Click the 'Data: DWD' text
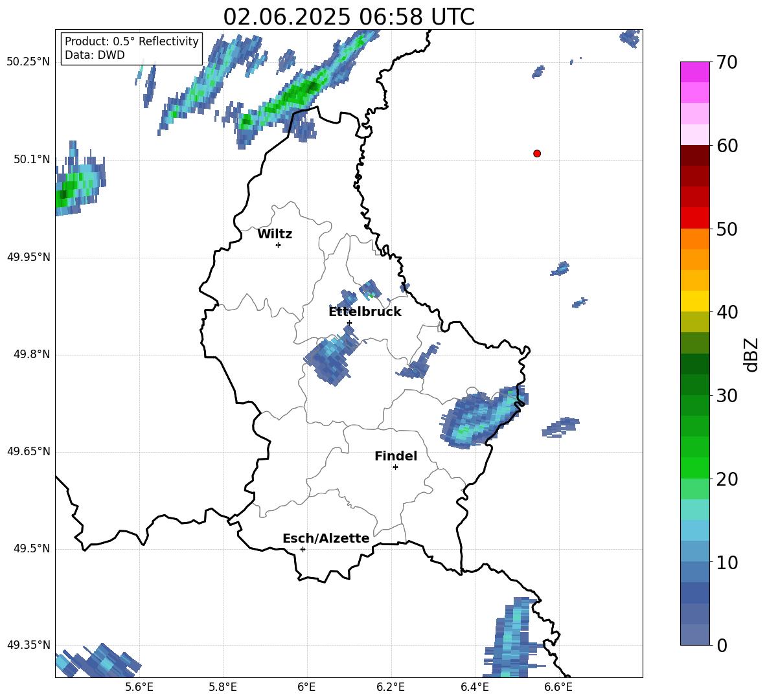The image size is (767, 700). point(95,55)
